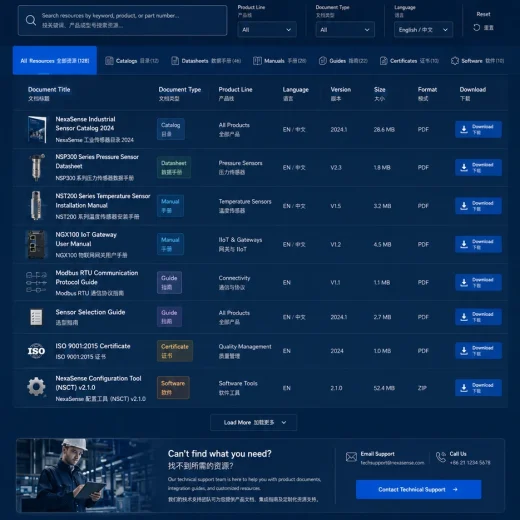Open the Product Line dropdown
This screenshot has height=520, width=520.
coord(267,30)
